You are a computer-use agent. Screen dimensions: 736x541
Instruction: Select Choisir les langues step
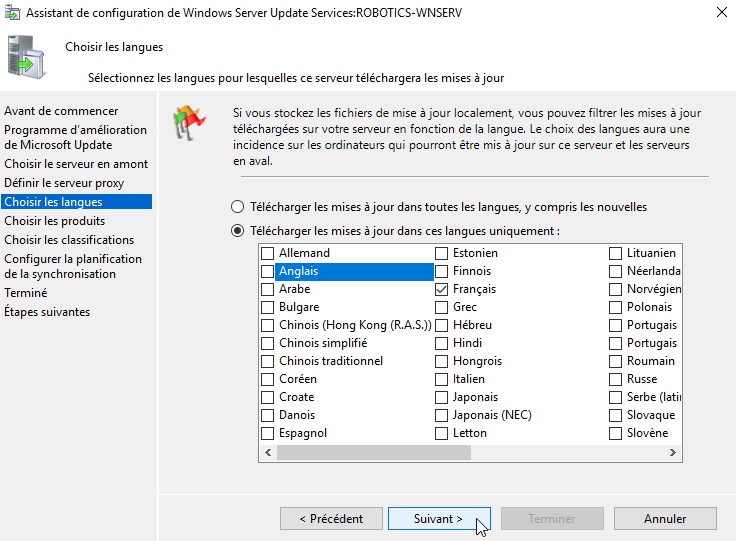coord(77,202)
